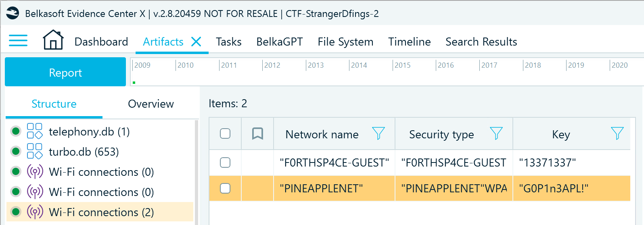Click the Belkasoft app logo in title bar

click(13, 13)
